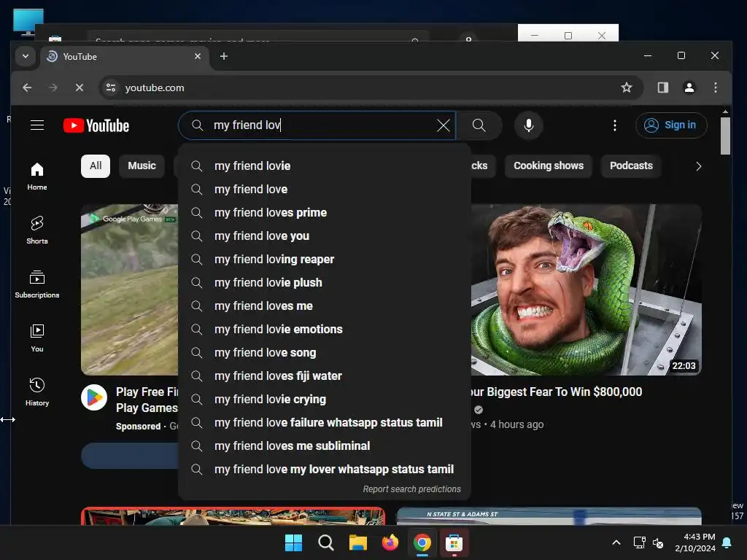Pick 'my friend love my lover whatsapp status tamil'
Image resolution: width=747 pixels, height=560 pixels.
(x=325, y=469)
